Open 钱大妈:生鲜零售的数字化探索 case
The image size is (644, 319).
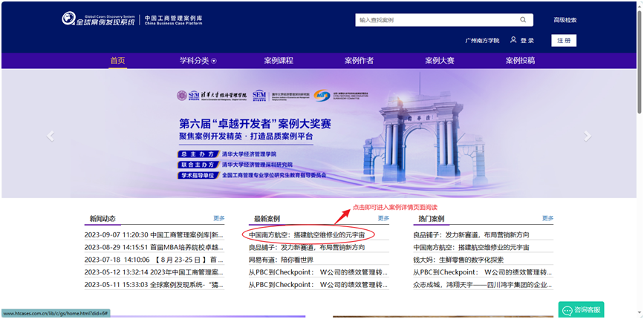tap(458, 260)
